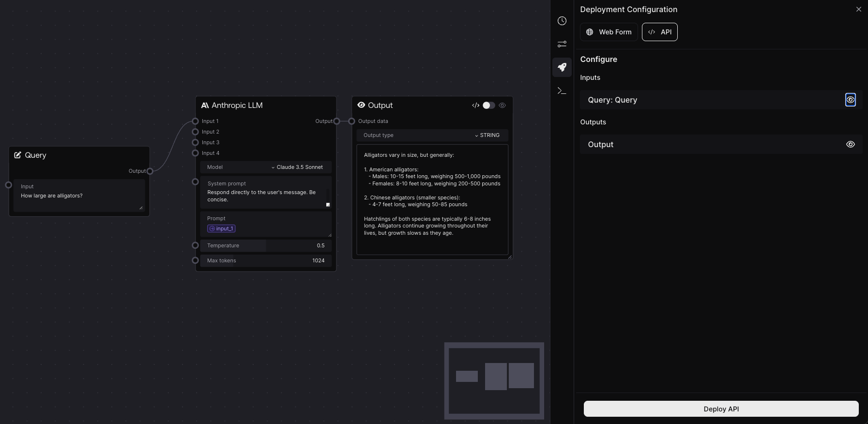Click the Anthropic logo on LLM node
Screen dimensions: 868x424
(205, 105)
